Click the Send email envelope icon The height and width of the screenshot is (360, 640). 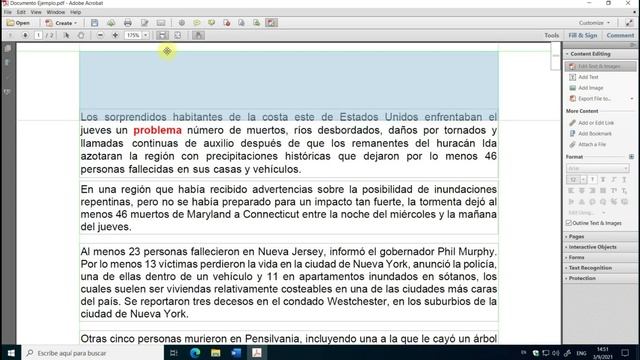pos(161,23)
